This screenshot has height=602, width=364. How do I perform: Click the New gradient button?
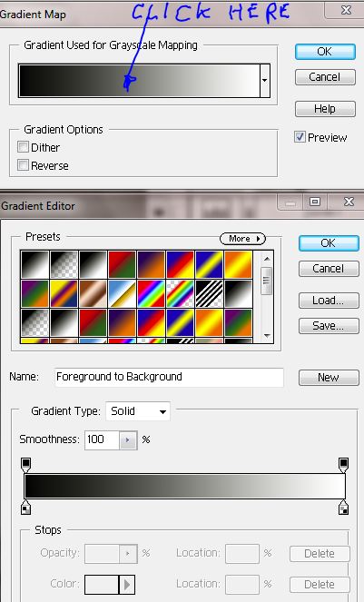[330, 378]
